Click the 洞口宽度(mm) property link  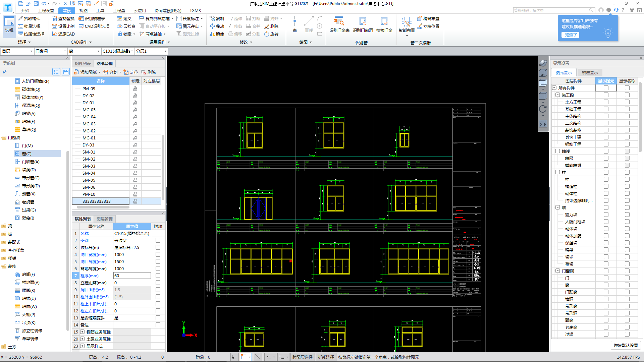point(94,254)
